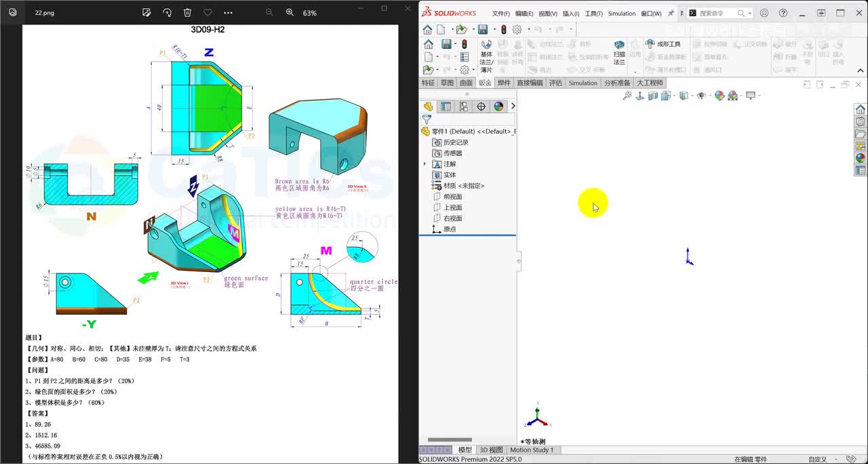Open the ConfigurationManager tab
868x464 pixels.
[x=463, y=107]
